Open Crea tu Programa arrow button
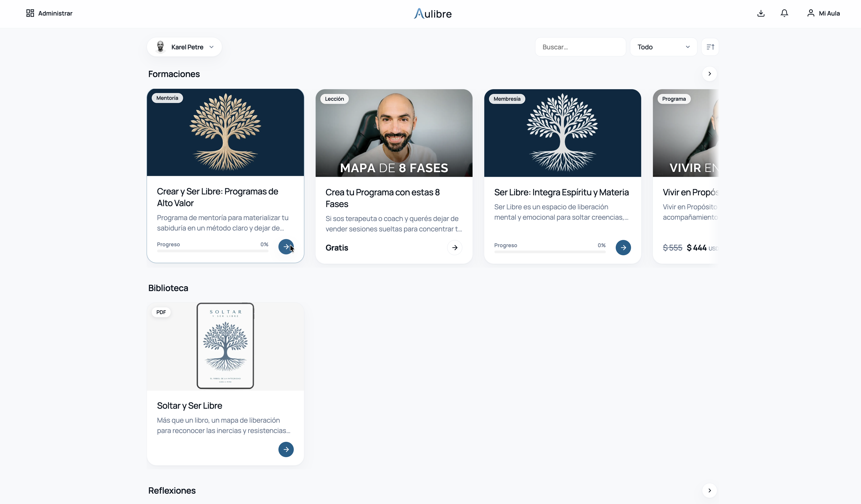This screenshot has width=861, height=504. coord(455,248)
